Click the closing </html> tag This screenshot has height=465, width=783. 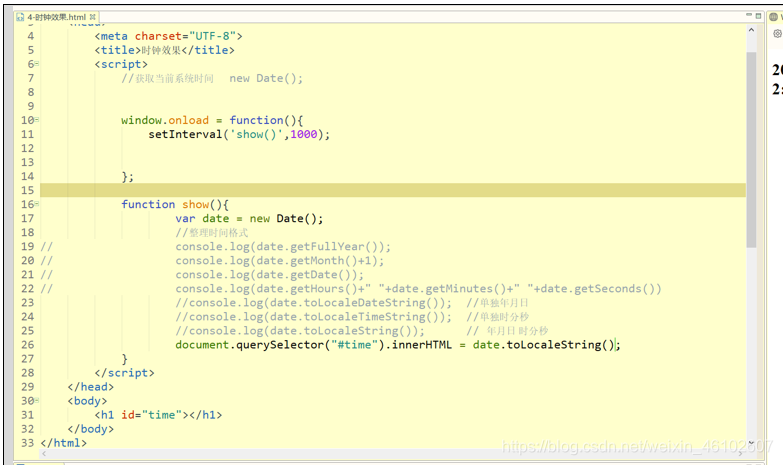point(63,443)
